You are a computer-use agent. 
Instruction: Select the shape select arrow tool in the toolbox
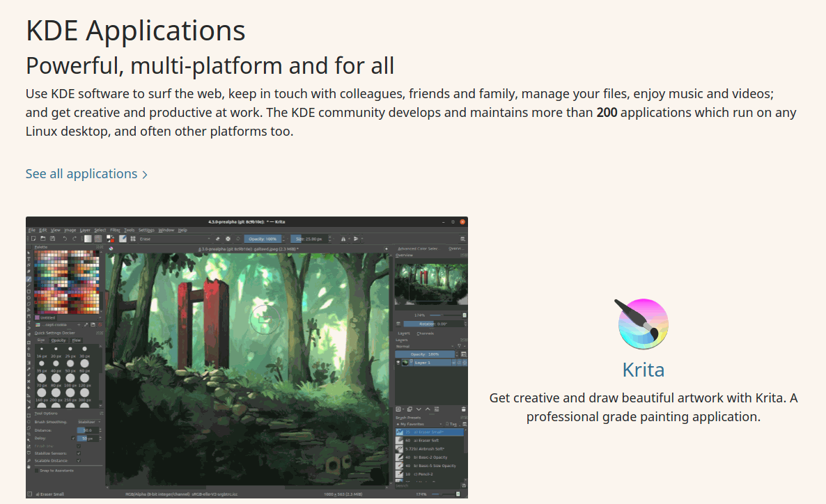pyautogui.click(x=29, y=253)
